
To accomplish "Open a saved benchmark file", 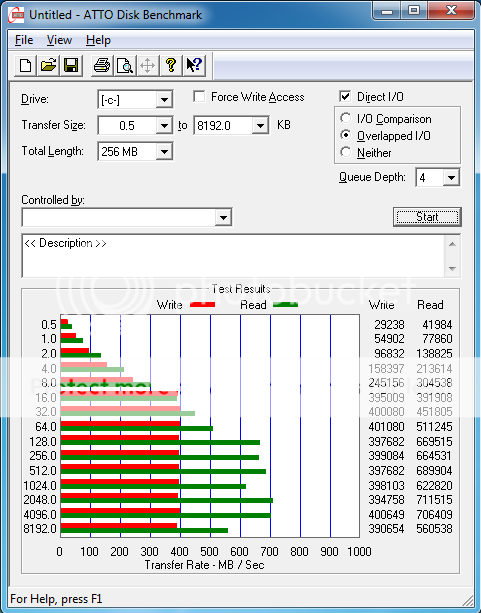I will [48, 65].
